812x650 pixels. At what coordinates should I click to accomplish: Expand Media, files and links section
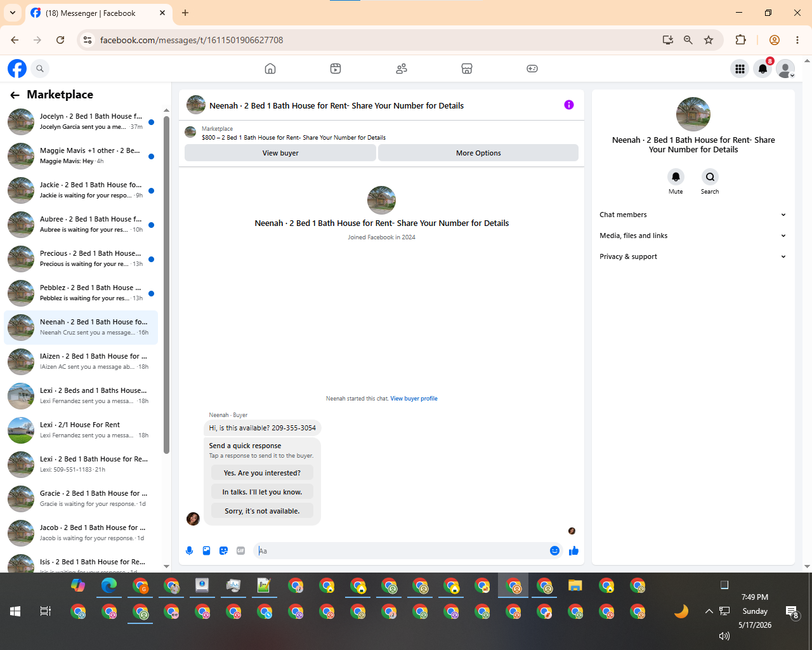pyautogui.click(x=693, y=235)
